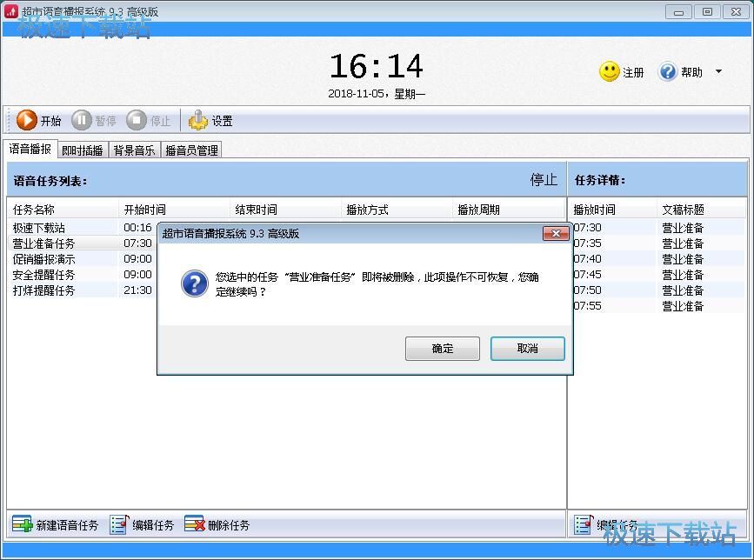Screen dimensions: 754x560
Task: Click the 00:16 start time cell
Action: [137, 227]
